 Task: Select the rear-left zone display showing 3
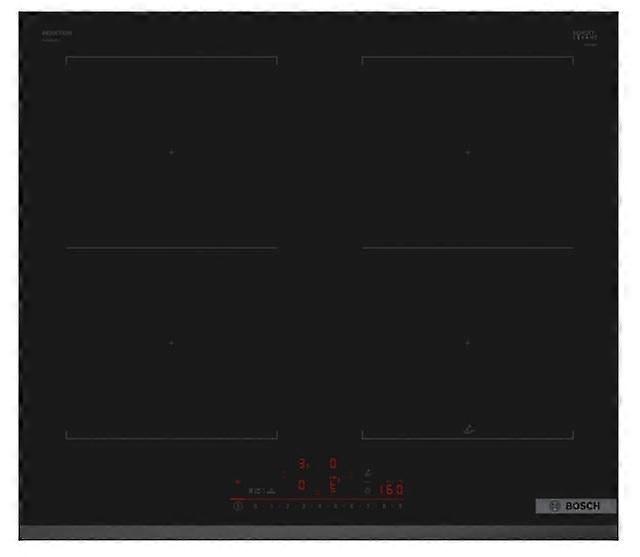tap(302, 464)
